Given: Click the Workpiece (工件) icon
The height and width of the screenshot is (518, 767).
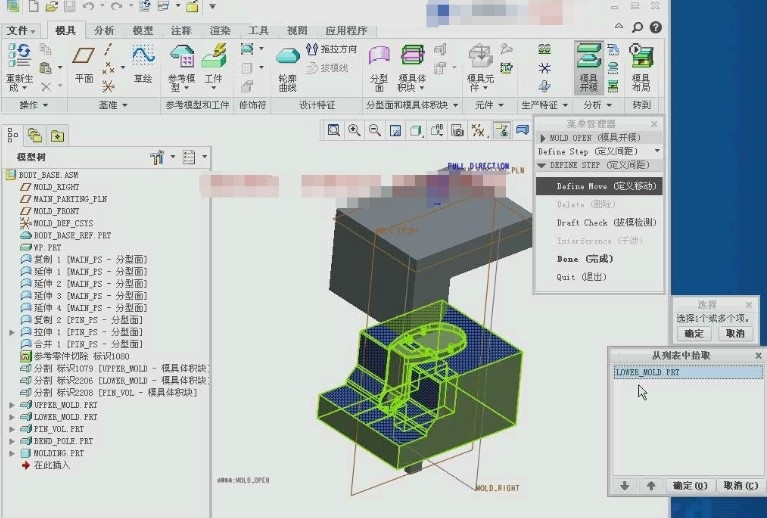Looking at the screenshot, I should 214,55.
